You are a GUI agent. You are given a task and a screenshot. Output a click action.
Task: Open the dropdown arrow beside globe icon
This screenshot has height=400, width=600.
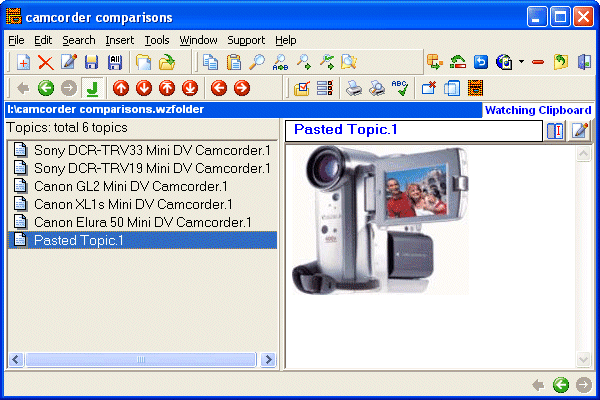point(521,62)
